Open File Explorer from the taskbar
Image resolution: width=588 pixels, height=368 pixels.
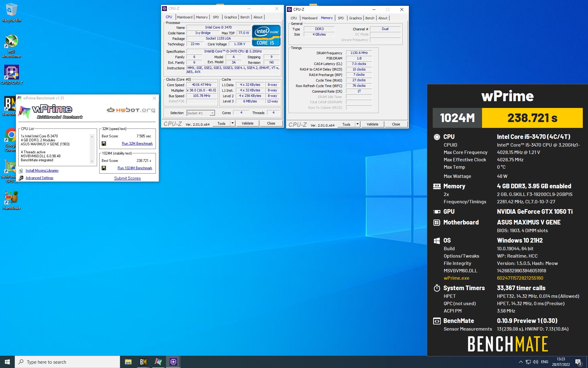(128, 362)
